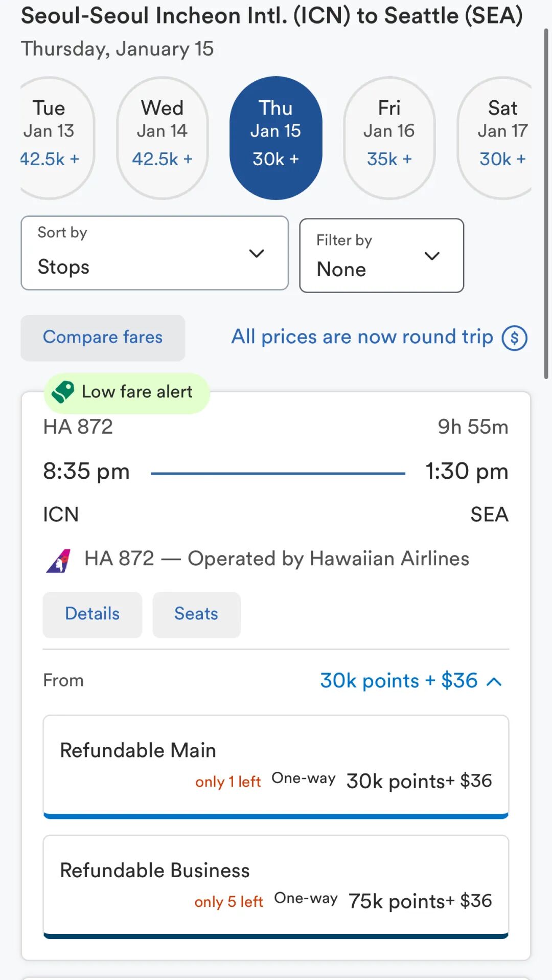This screenshot has width=552, height=980.
Task: Click the Hawaiian Airlines logo icon
Action: coord(59,561)
